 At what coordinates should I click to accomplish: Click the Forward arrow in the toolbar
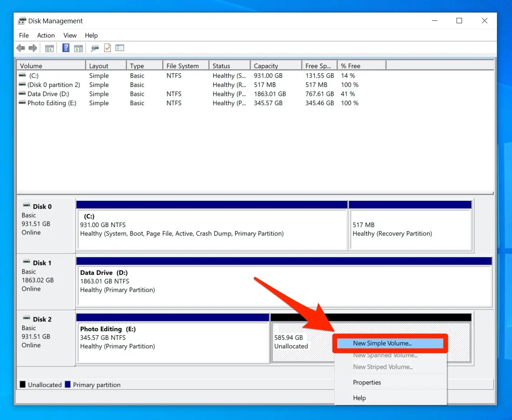(33, 48)
